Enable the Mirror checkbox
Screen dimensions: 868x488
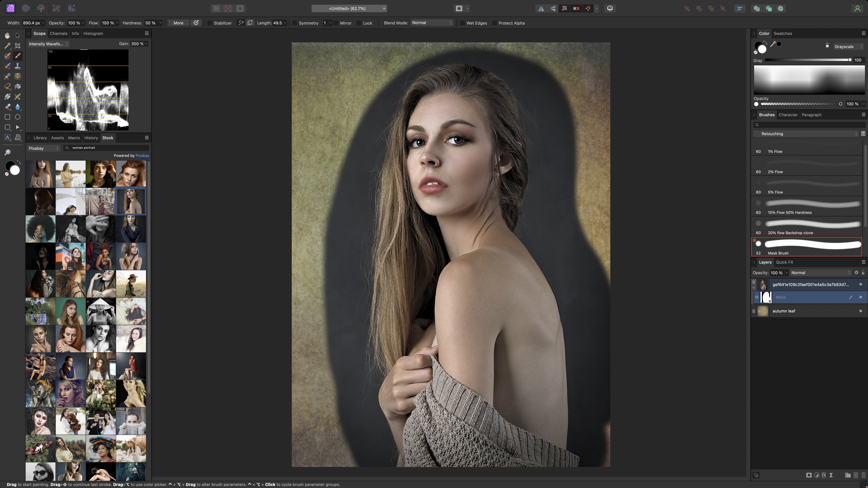(336, 23)
